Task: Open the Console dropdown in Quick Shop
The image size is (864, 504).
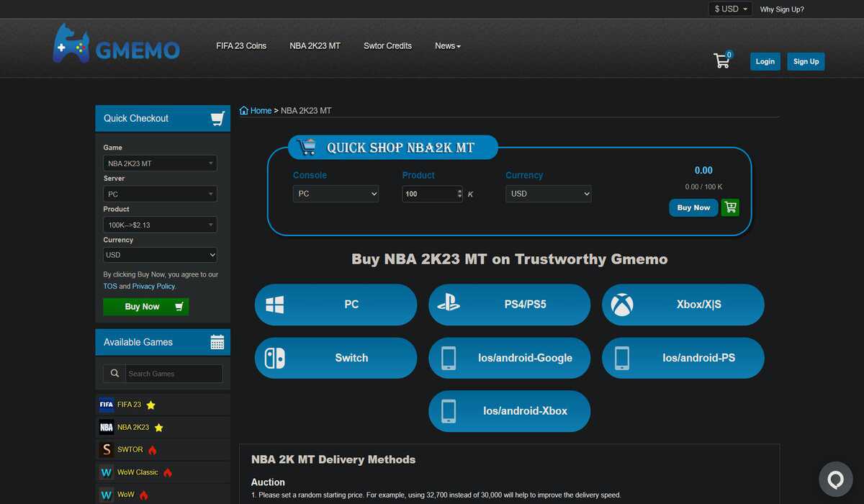Action: tap(336, 194)
